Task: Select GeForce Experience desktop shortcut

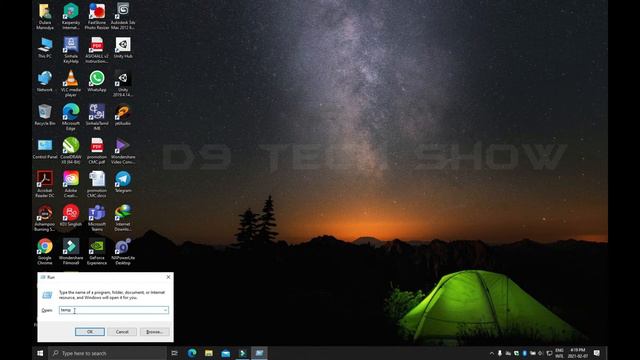Action: pyautogui.click(x=97, y=251)
